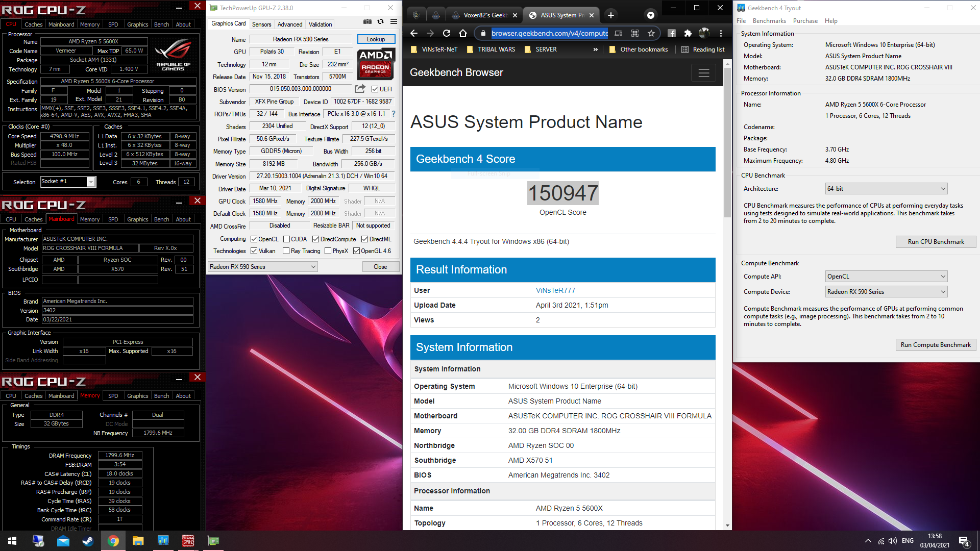Toggle OpenGL 4.6 checkbox
The width and height of the screenshot is (980, 551).
coord(356,251)
